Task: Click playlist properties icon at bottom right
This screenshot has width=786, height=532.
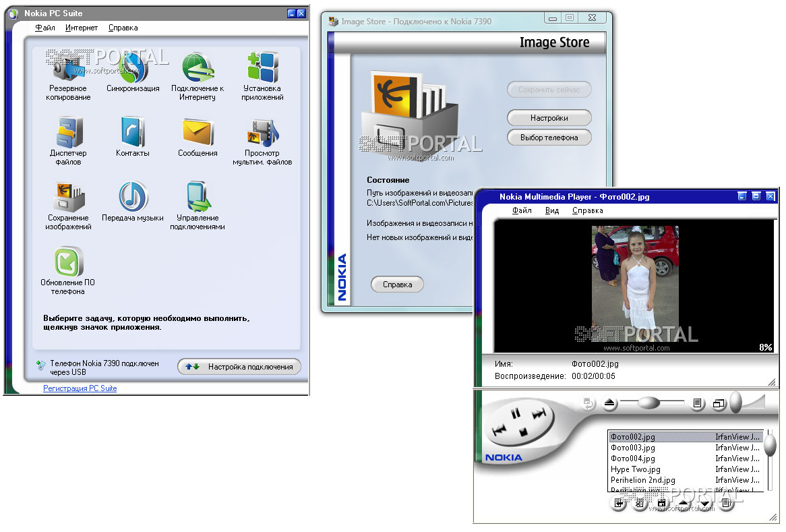Action: click(x=727, y=504)
